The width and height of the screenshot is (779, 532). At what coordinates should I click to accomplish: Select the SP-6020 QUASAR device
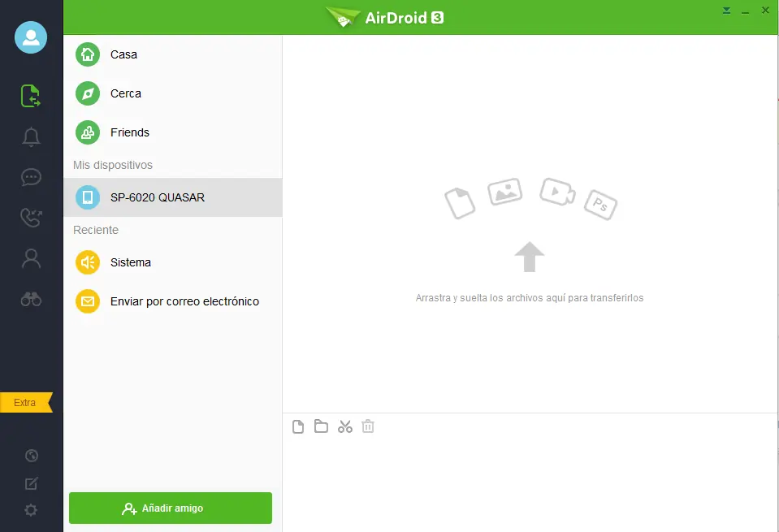tap(173, 197)
